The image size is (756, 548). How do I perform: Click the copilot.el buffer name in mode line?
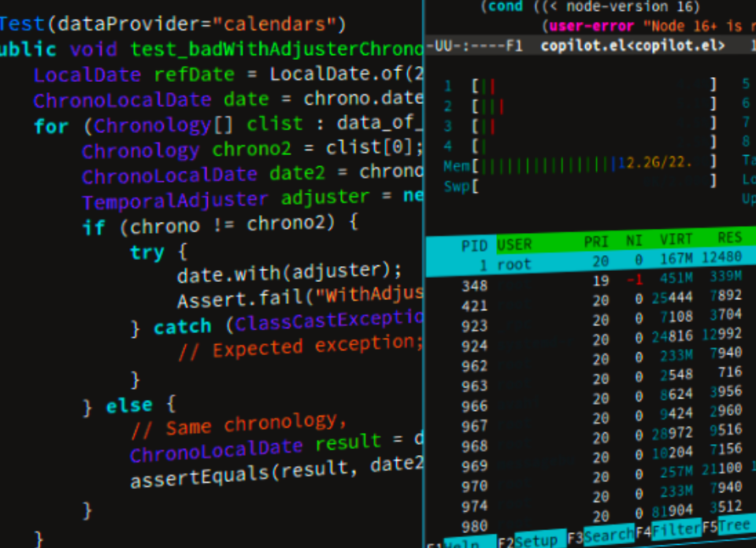point(632,46)
